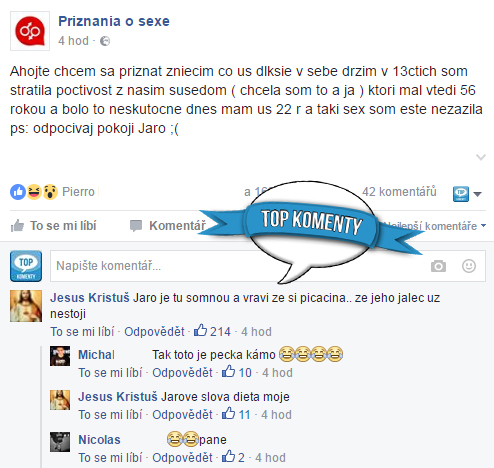This screenshot has height=468, width=494.
Task: Open the Nejlepší komentáře sort dropdown
Action: coord(435,226)
